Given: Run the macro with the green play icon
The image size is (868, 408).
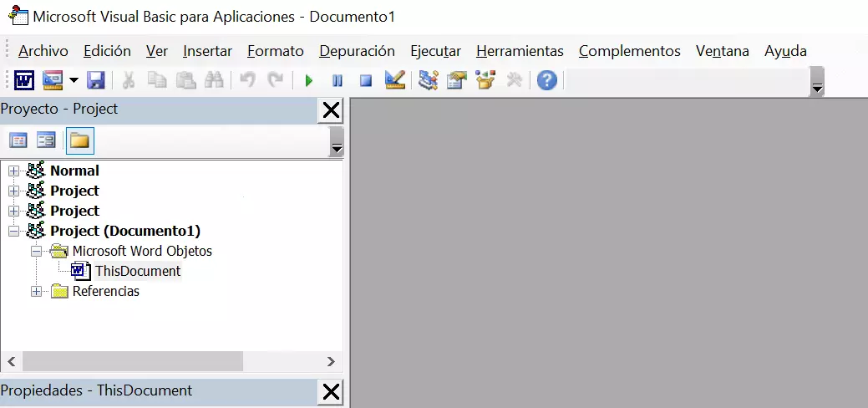Looking at the screenshot, I should coord(309,81).
